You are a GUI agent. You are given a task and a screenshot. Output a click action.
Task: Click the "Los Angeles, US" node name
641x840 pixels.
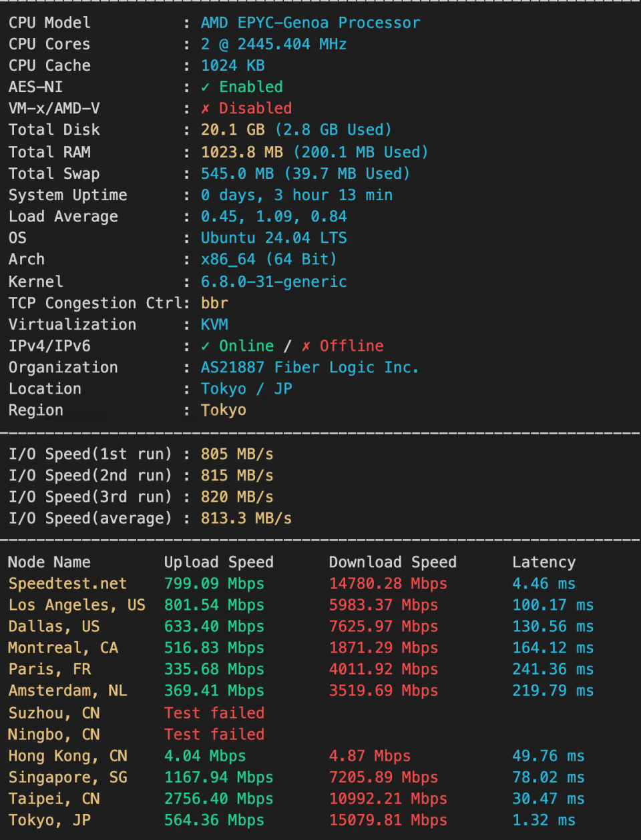[77, 604]
